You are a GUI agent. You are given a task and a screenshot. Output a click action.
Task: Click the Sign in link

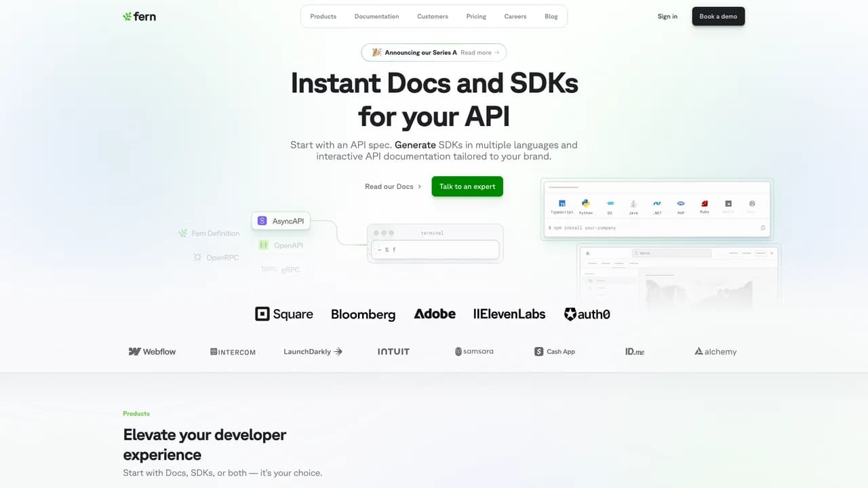tap(667, 16)
